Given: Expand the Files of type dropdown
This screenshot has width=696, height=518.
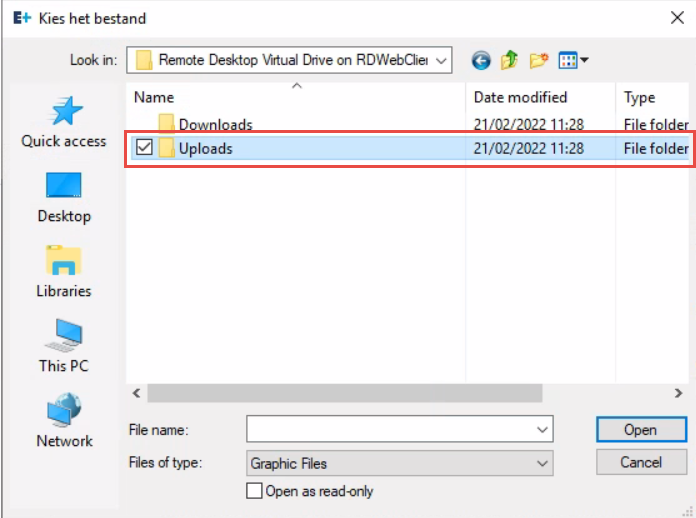Looking at the screenshot, I should (542, 463).
